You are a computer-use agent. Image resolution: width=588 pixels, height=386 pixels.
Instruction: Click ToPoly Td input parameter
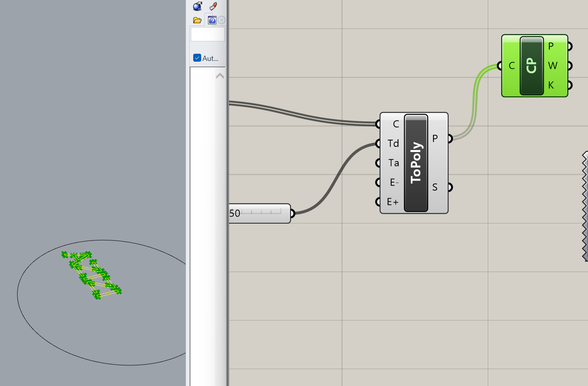(x=393, y=143)
